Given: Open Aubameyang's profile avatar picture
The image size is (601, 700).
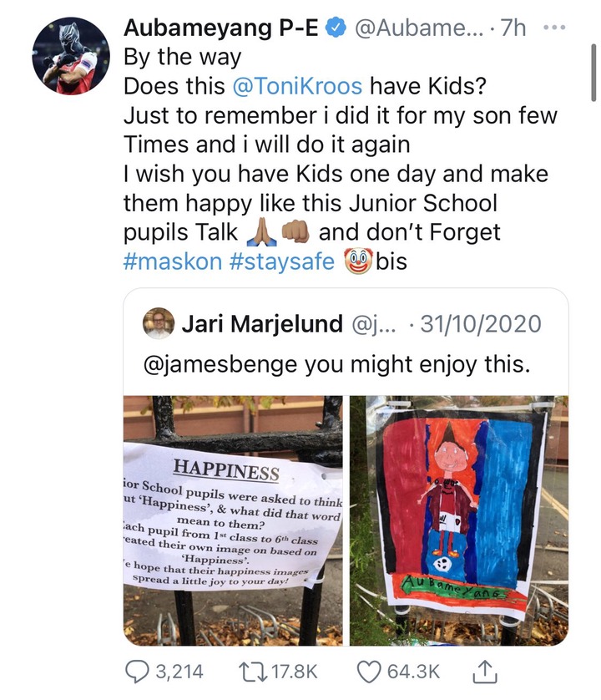Looking at the screenshot, I should coord(70,56).
